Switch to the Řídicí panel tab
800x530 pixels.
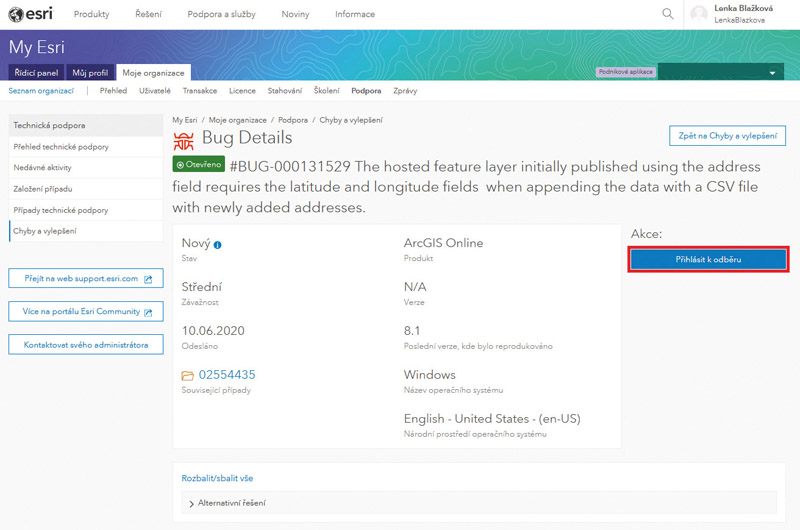[36, 72]
